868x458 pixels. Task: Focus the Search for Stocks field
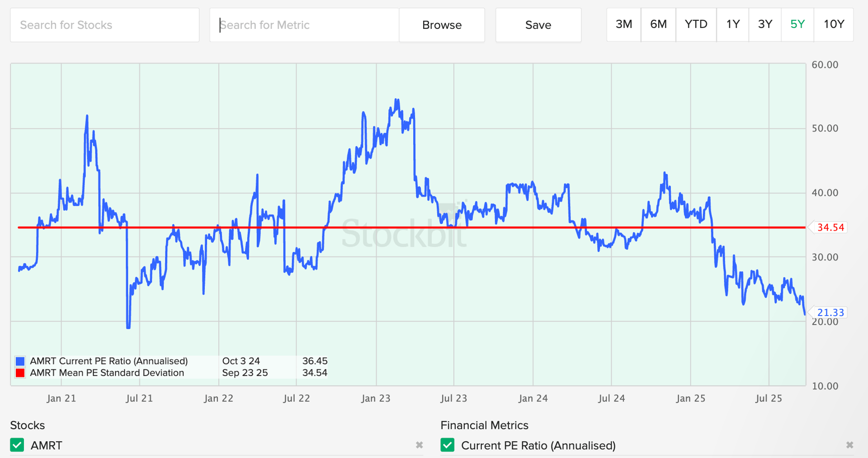pos(105,25)
